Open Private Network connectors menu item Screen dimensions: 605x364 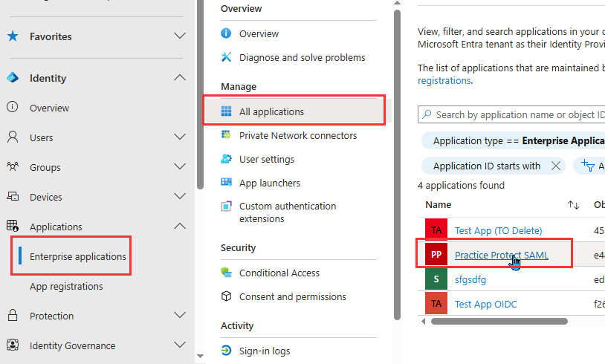point(298,135)
